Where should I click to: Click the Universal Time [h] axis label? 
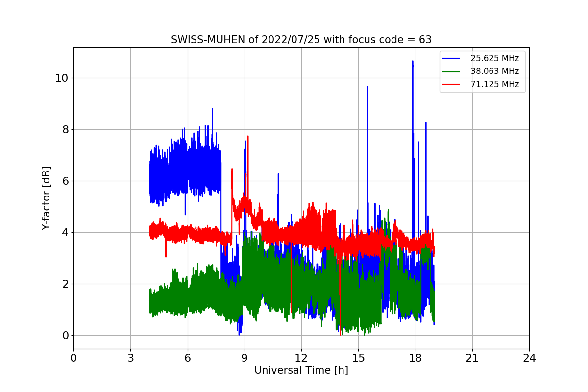pos(301,370)
